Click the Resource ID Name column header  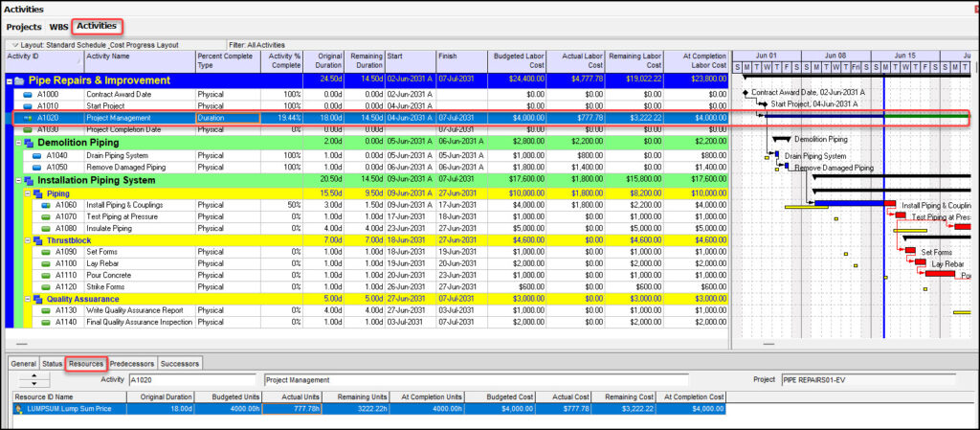(x=70, y=396)
